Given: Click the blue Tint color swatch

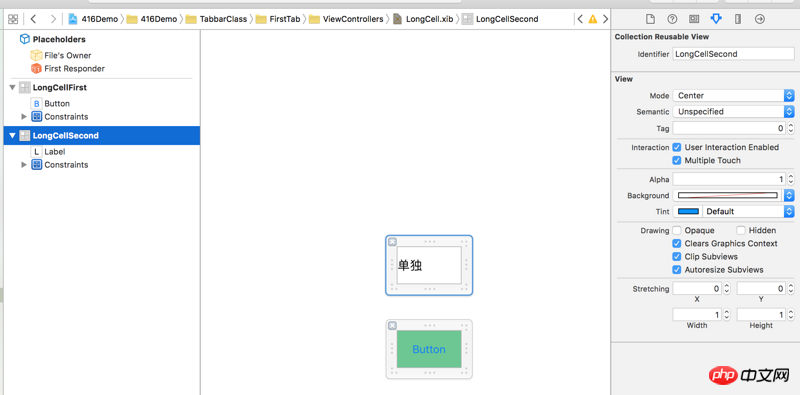Looking at the screenshot, I should 687,211.
